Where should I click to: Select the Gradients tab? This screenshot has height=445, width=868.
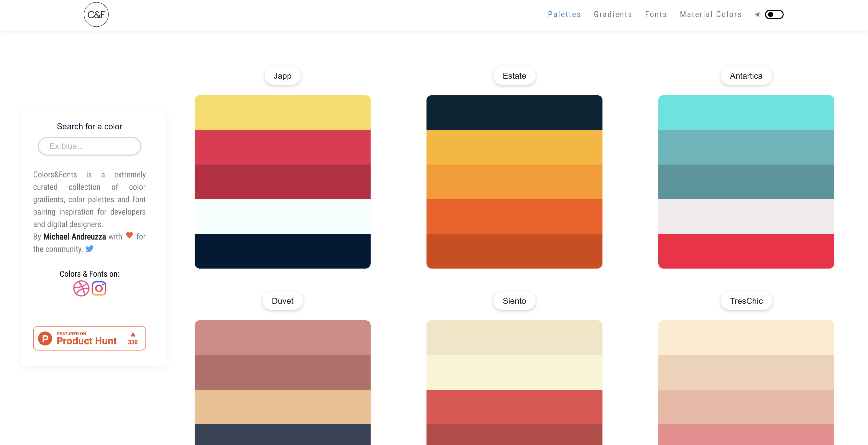pyautogui.click(x=613, y=14)
